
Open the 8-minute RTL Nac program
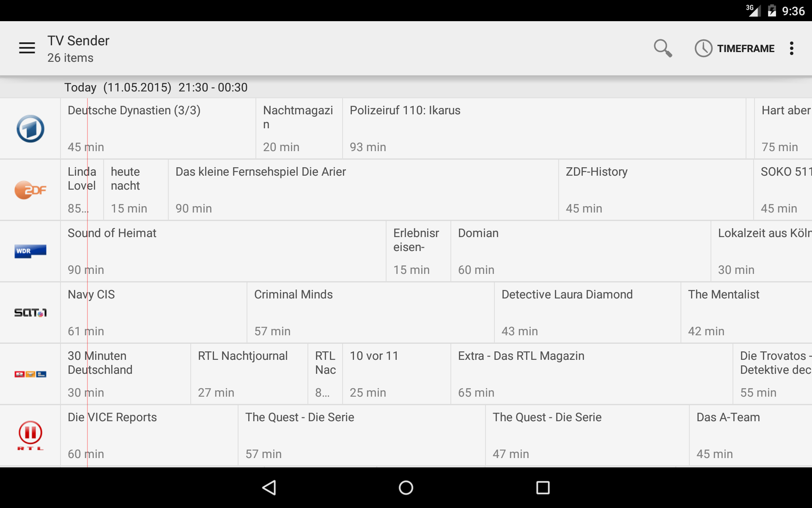tap(325, 374)
